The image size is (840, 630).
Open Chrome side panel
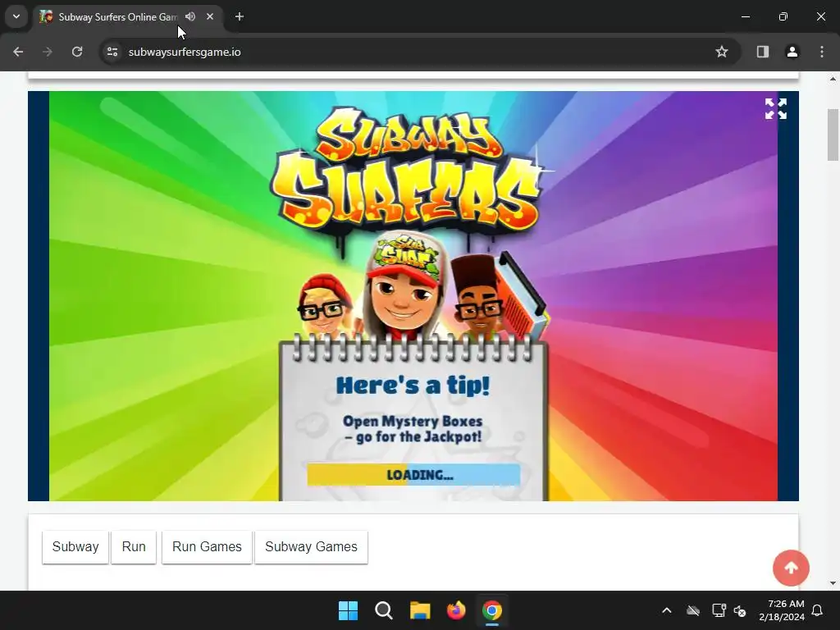click(763, 52)
